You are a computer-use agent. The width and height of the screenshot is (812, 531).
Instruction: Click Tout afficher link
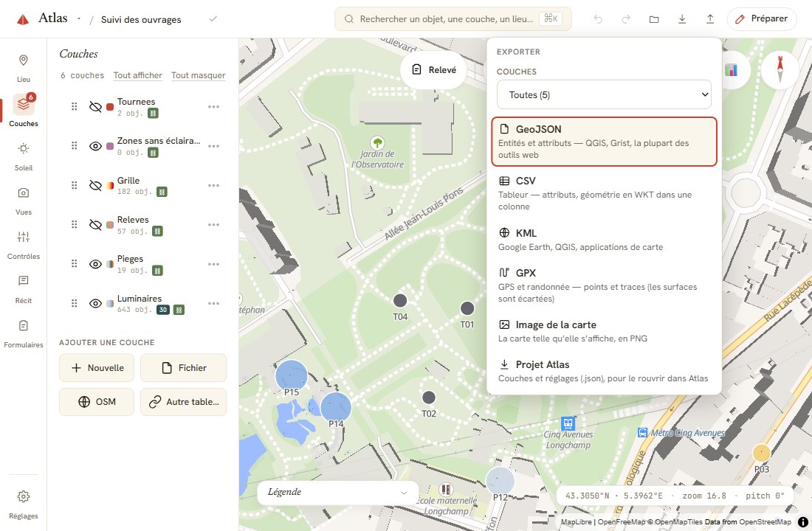point(138,75)
